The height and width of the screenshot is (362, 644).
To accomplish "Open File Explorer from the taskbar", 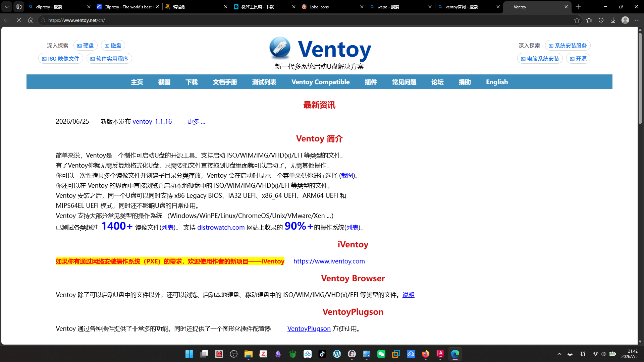I will 249,354.
